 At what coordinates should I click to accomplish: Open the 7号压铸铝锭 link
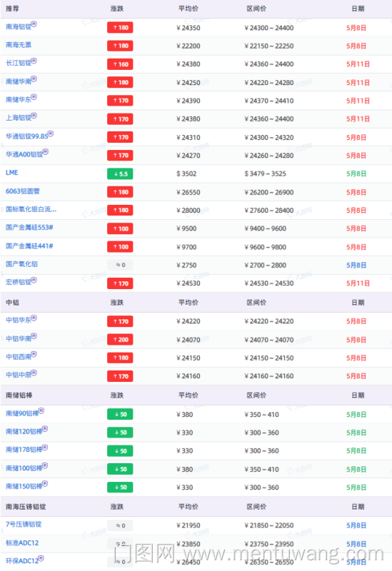24,525
